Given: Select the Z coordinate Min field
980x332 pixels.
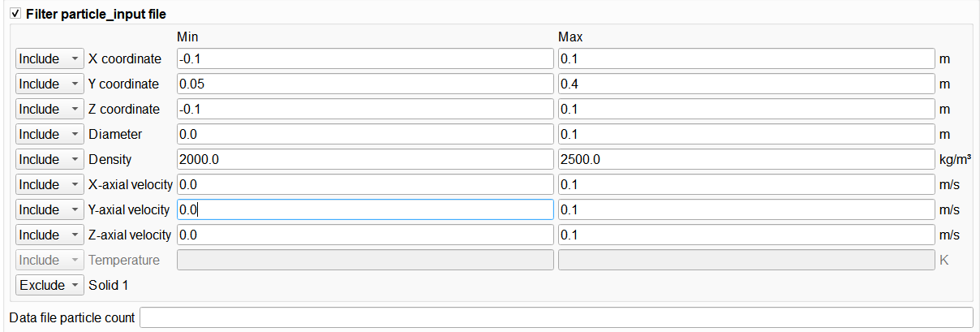Looking at the screenshot, I should click(364, 109).
